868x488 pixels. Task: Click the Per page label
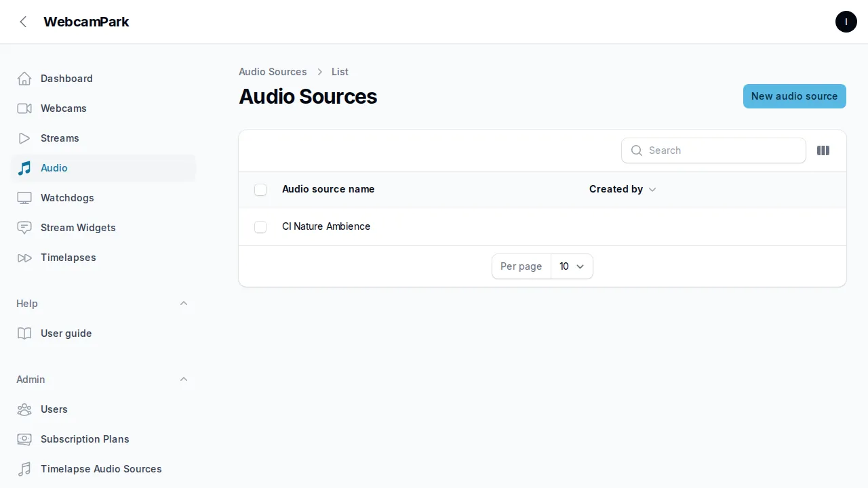tap(521, 266)
